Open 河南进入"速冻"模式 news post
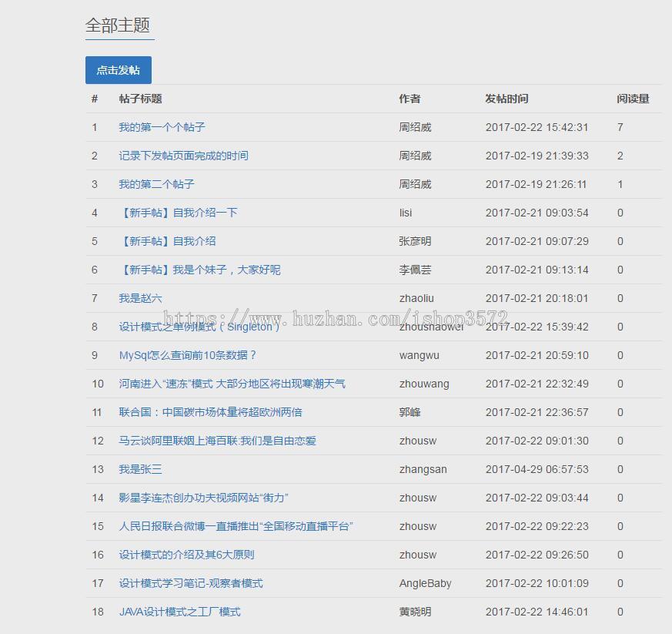The image size is (672, 634). 232,384
